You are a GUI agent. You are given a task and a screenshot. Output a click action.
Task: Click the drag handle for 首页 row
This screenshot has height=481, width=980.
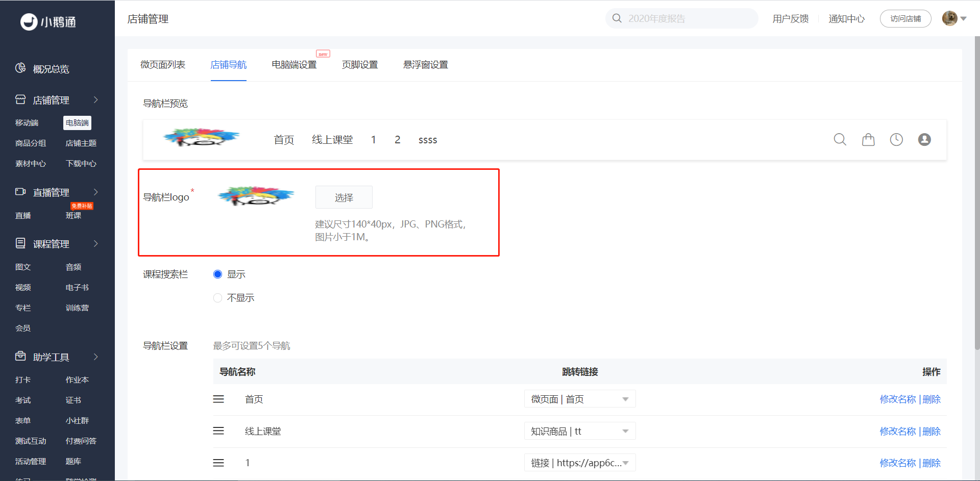click(218, 399)
